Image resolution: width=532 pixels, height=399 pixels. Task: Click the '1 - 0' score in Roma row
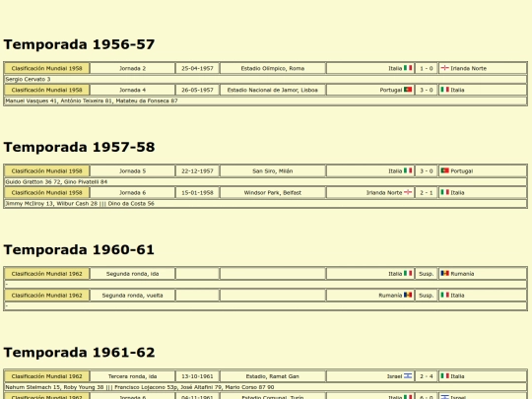(x=427, y=68)
